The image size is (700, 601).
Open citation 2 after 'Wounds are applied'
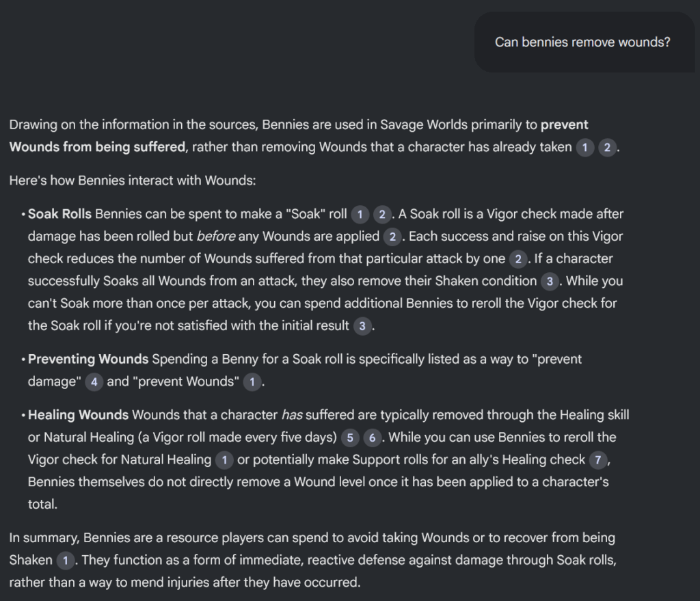[x=392, y=237]
